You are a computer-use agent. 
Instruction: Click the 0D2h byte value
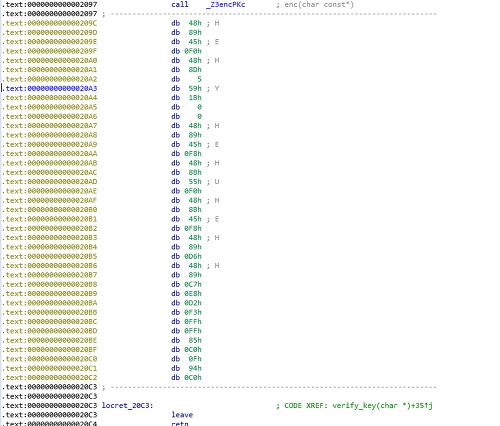click(193, 303)
